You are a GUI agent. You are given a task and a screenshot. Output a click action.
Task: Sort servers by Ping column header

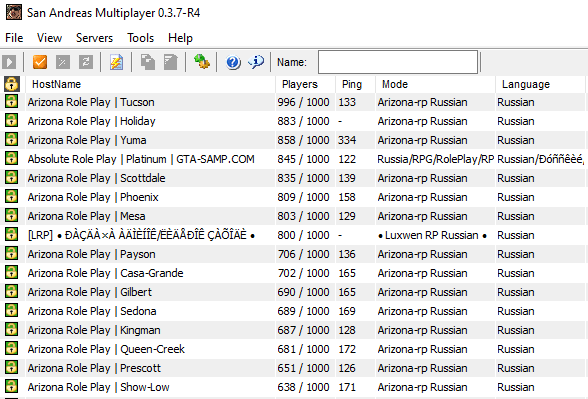point(355,84)
